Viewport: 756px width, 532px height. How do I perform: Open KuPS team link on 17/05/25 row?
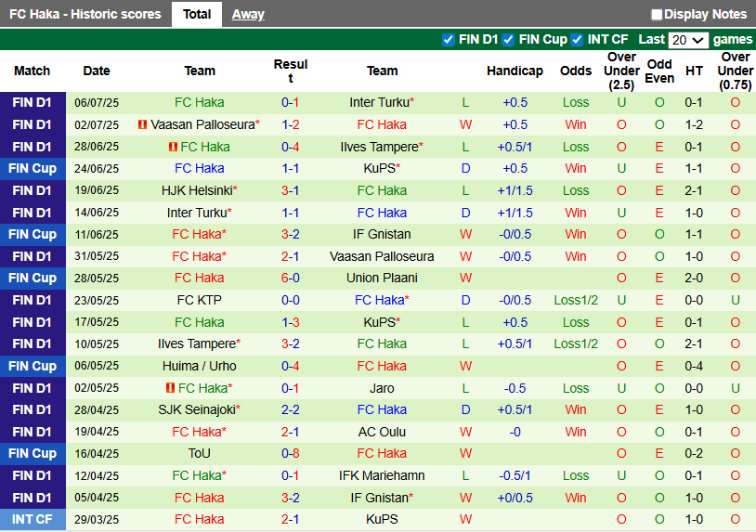(382, 322)
